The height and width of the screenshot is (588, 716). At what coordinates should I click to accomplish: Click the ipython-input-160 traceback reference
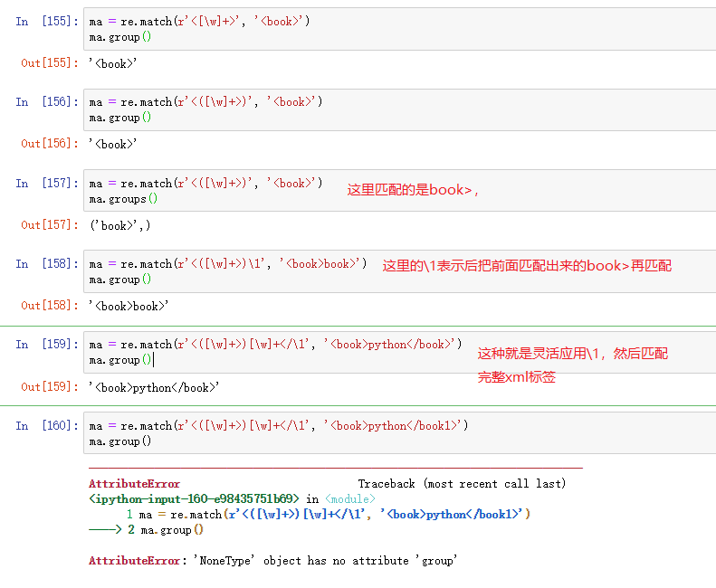pos(194,498)
